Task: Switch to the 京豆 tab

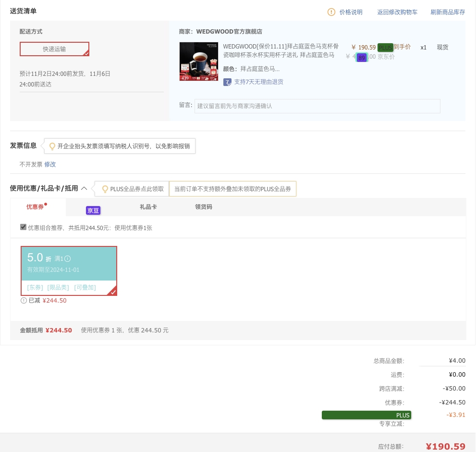Action: point(93,210)
